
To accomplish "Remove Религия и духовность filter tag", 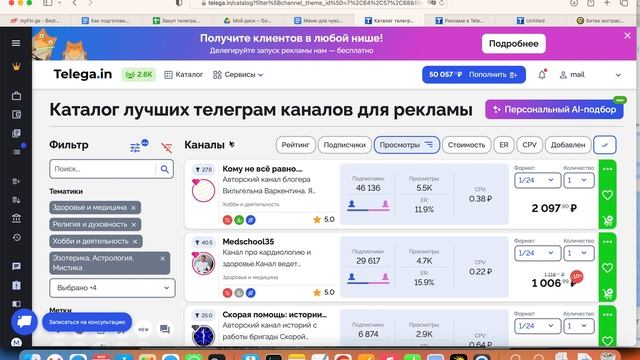I will coord(134,224).
